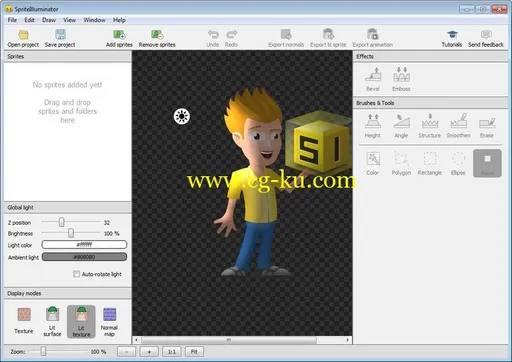
Task: Click the scrollbar left arrow
Action: tap(136, 340)
